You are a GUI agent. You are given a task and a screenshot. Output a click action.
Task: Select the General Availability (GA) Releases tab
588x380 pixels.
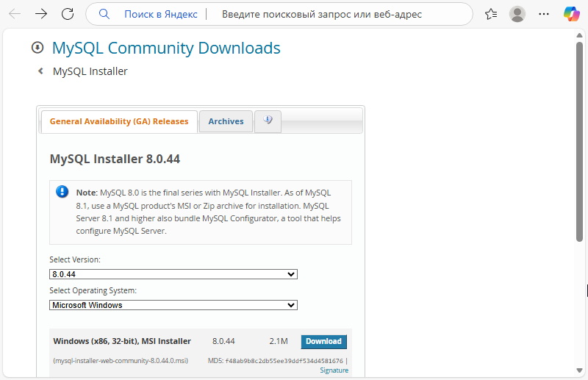pyautogui.click(x=119, y=121)
